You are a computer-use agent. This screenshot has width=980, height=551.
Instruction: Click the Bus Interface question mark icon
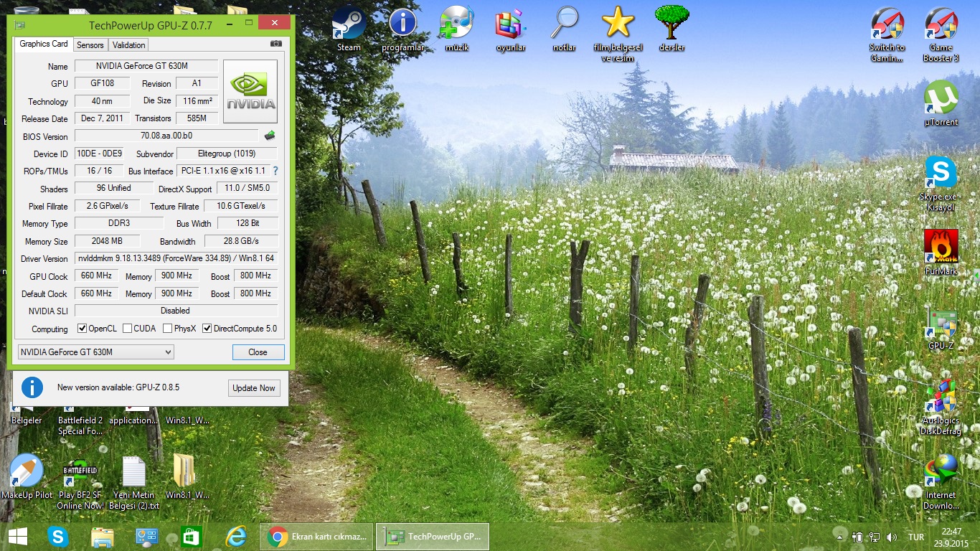click(x=275, y=171)
